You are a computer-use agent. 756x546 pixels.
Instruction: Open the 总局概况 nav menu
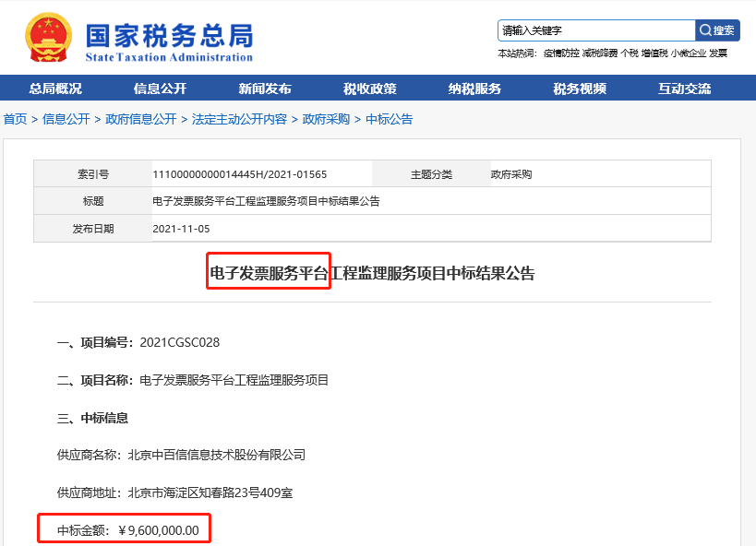(55, 89)
